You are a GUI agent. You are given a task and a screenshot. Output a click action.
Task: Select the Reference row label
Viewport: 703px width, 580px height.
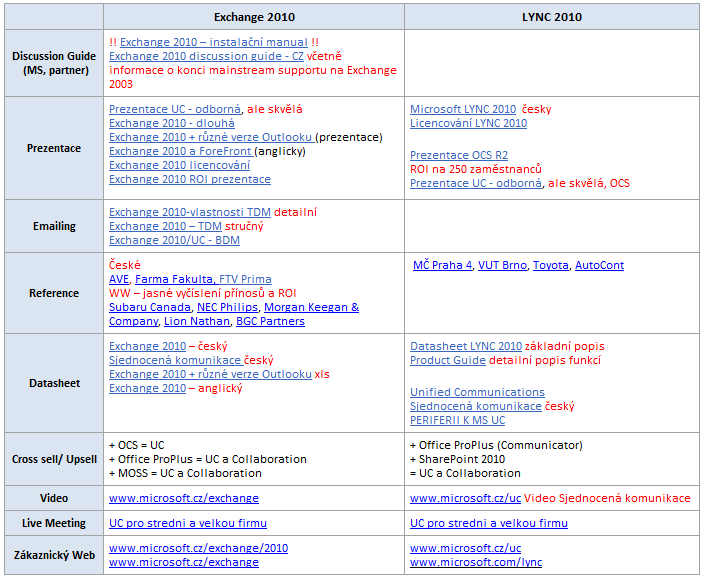point(54,293)
